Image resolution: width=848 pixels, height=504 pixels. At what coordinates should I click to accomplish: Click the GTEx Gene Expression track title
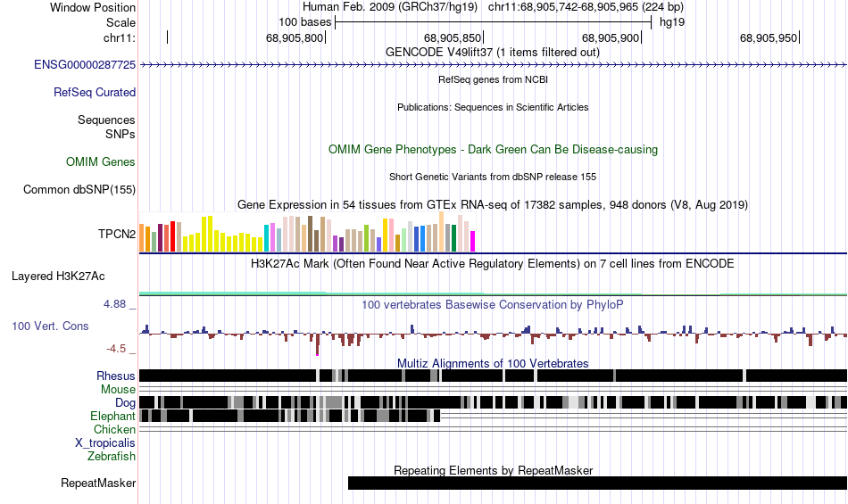(493, 205)
